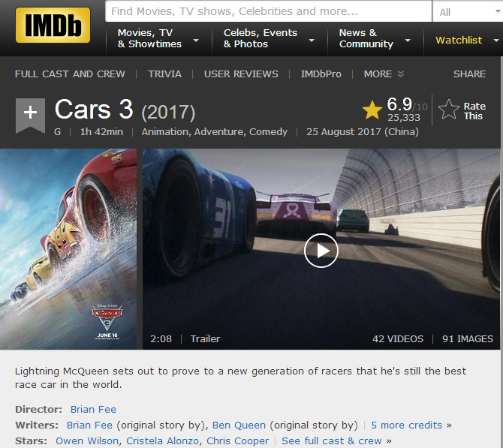Expand News & Community menu
503x448 pixels.
pos(375,39)
